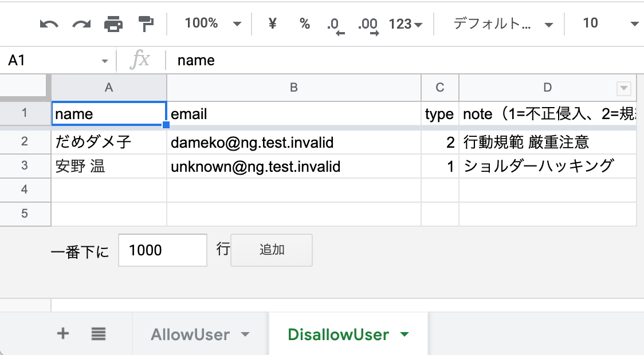
Task: Open the 123 number format dropdown
Action: point(405,24)
